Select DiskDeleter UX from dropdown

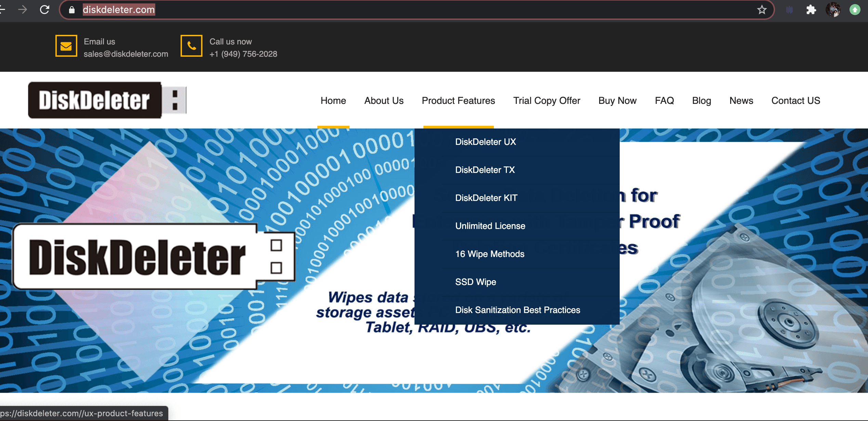click(x=485, y=142)
